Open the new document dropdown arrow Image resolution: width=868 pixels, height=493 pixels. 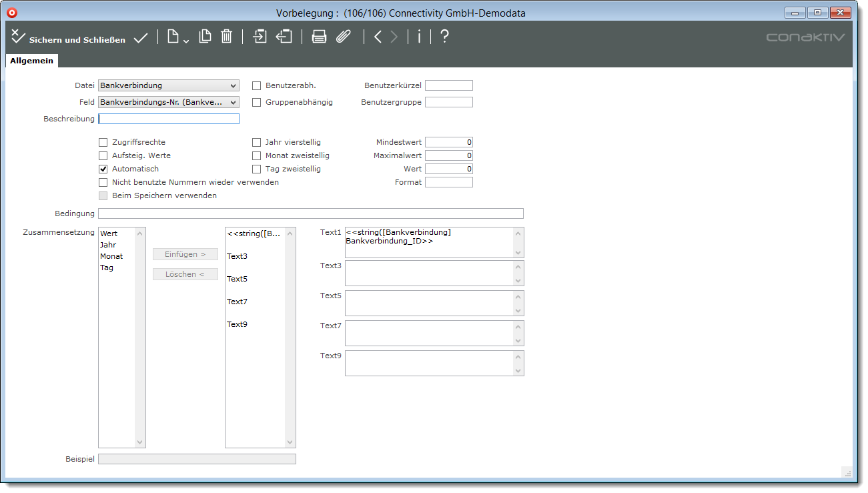pos(186,41)
